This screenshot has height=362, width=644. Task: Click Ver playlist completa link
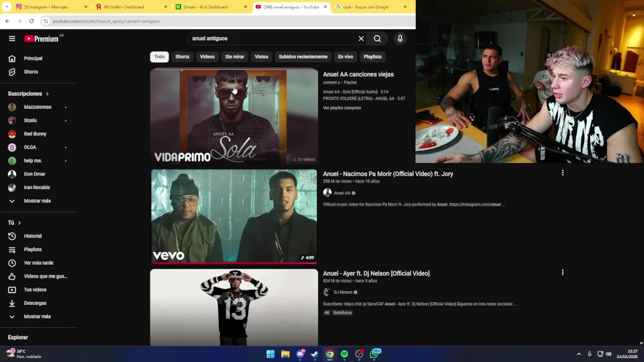click(x=342, y=108)
